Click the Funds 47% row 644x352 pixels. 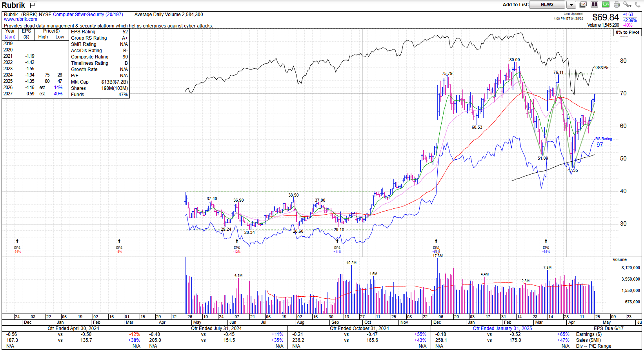click(x=99, y=95)
